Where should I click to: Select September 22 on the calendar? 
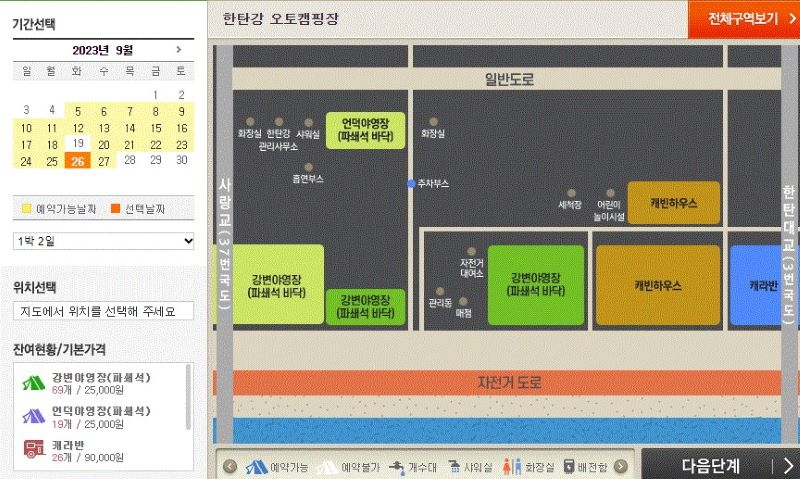tap(156, 144)
